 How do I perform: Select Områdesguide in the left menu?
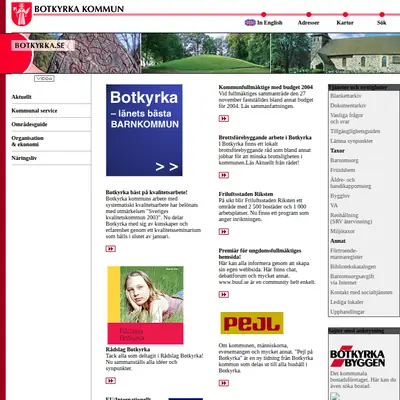29,124
